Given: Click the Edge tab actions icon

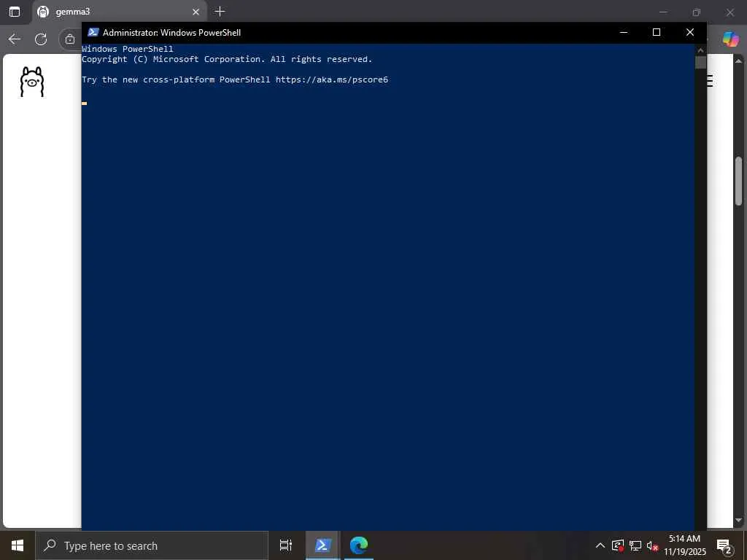Looking at the screenshot, I should (15, 12).
